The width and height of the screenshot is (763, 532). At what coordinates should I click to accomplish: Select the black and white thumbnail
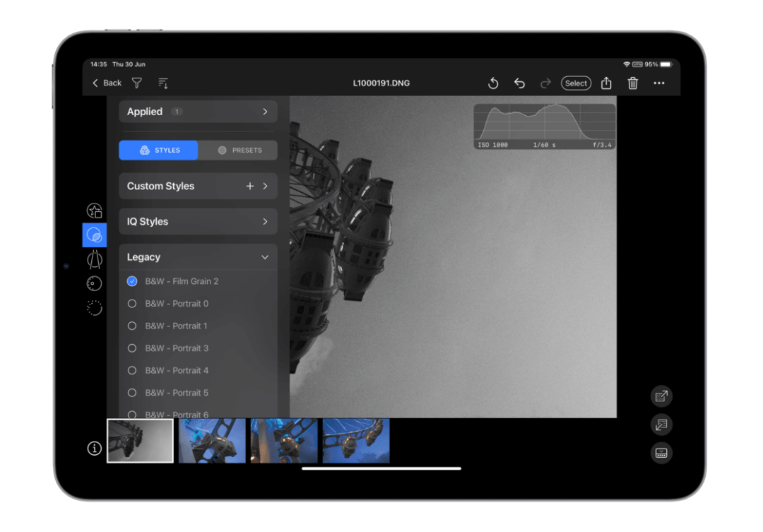(140, 440)
